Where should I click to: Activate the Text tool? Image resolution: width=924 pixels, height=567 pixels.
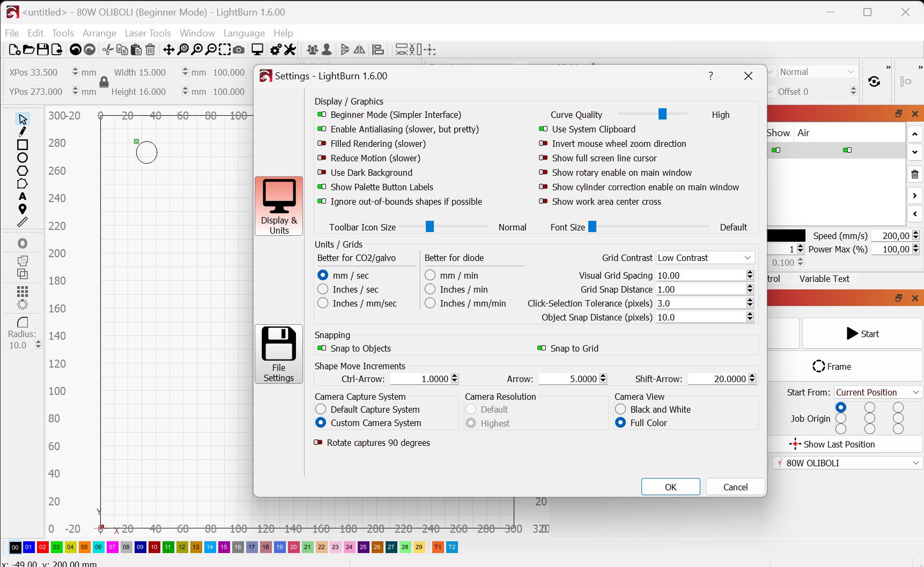pyautogui.click(x=23, y=196)
